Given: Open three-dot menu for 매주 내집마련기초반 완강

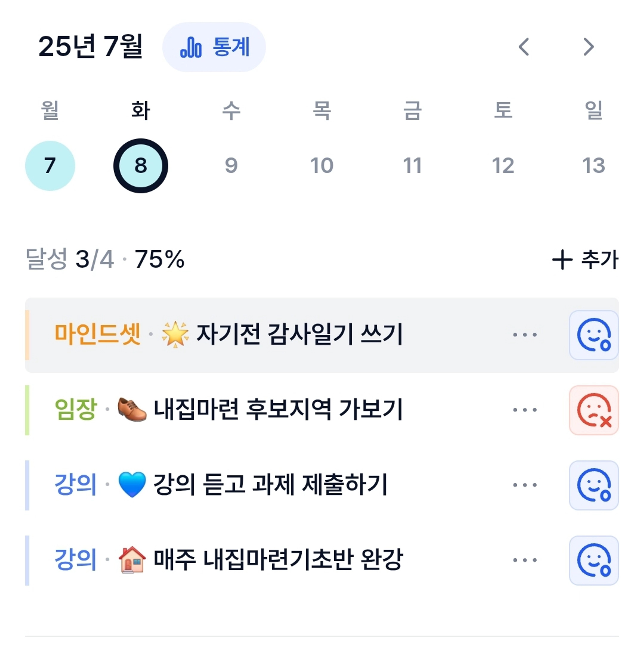Looking at the screenshot, I should 525,560.
